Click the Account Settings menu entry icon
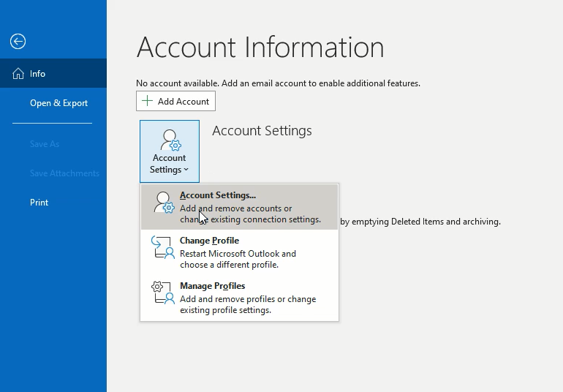The width and height of the screenshot is (563, 392). pyautogui.click(x=164, y=203)
